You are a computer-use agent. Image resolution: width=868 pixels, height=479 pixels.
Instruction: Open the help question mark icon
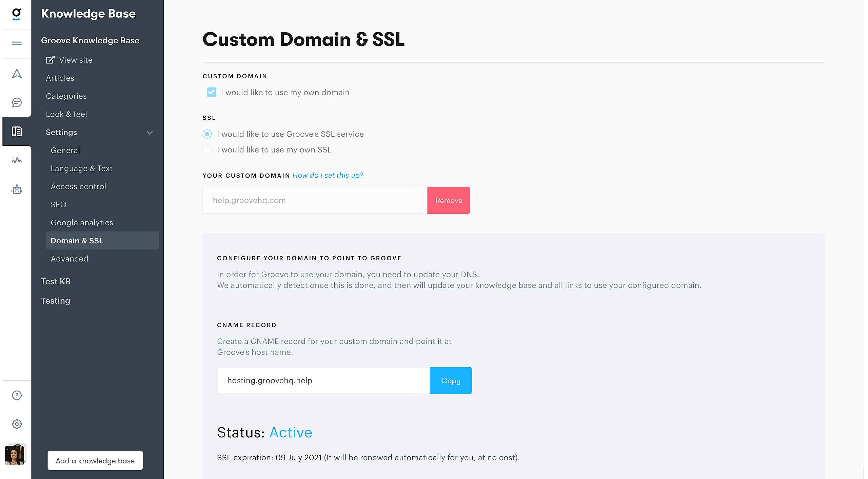pos(16,395)
